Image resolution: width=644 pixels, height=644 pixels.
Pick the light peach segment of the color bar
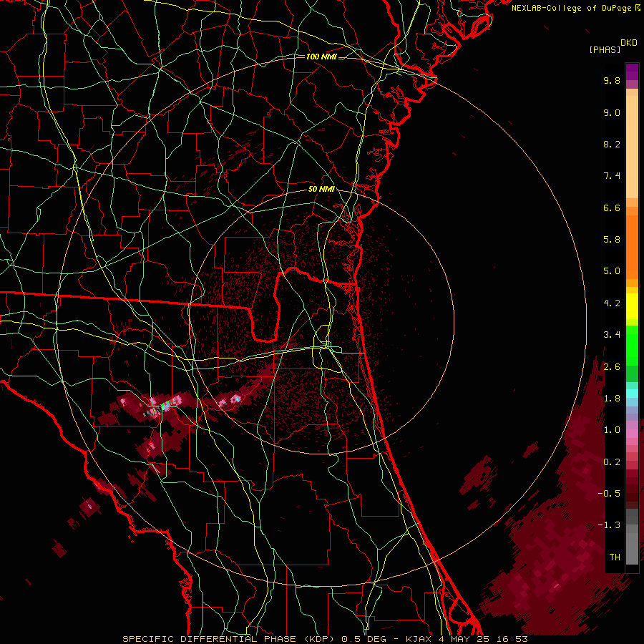632,147
